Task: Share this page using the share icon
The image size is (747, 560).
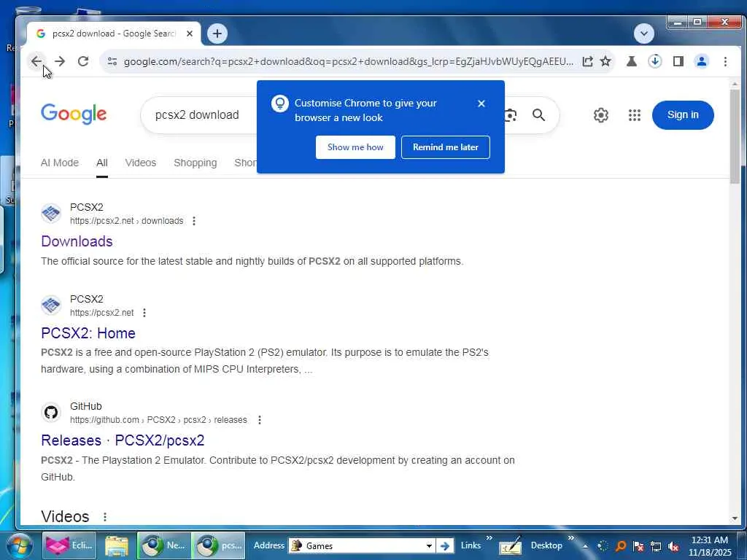Action: pos(587,61)
